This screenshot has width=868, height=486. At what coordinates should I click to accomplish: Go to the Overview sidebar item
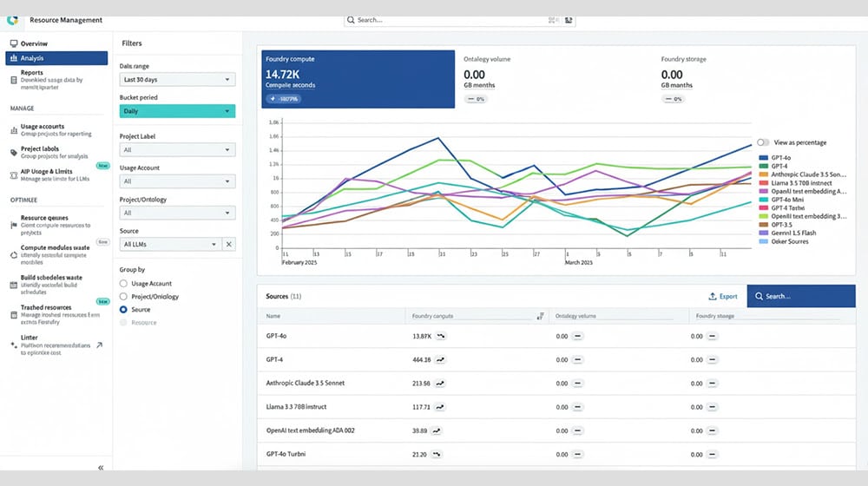35,43
